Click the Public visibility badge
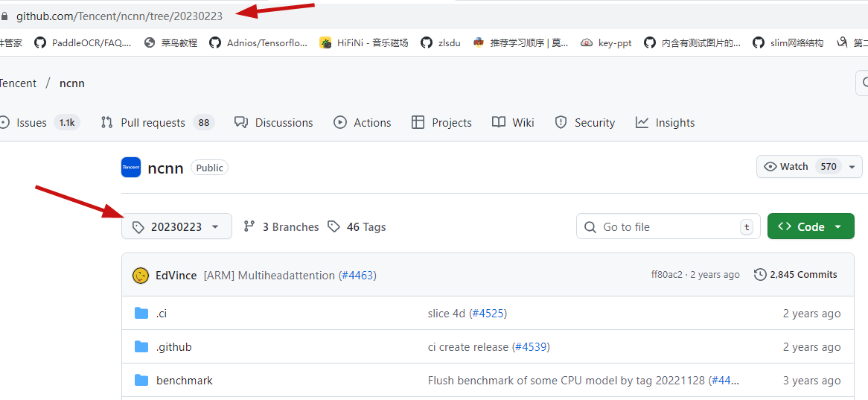 (x=209, y=168)
